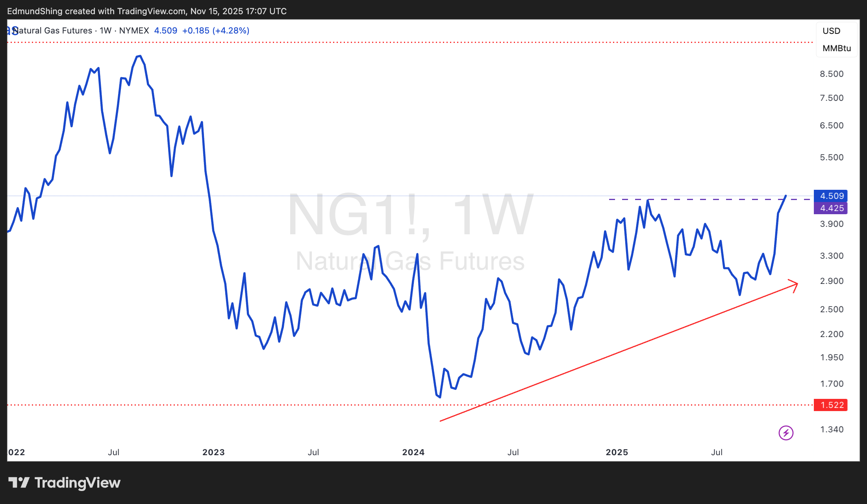Screen dimensions: 867x504
Task: Click the 2.500 price axis label
Action: point(832,309)
